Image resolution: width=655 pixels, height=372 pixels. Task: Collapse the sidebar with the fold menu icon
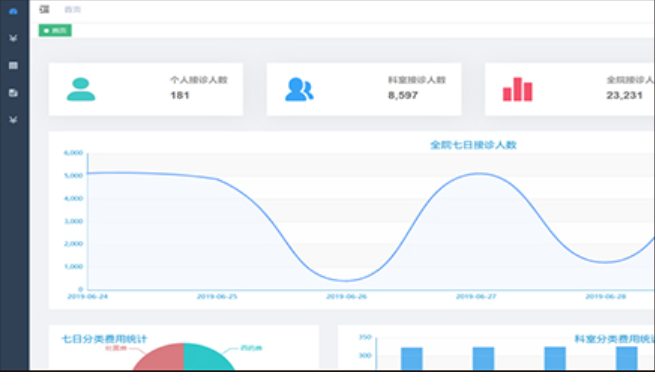44,9
